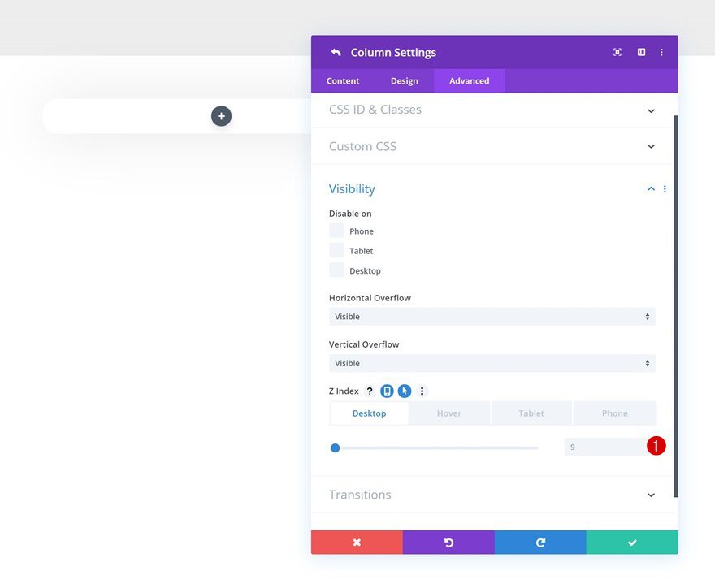Discard changes with the red X button
The image size is (715, 588).
pyautogui.click(x=357, y=541)
